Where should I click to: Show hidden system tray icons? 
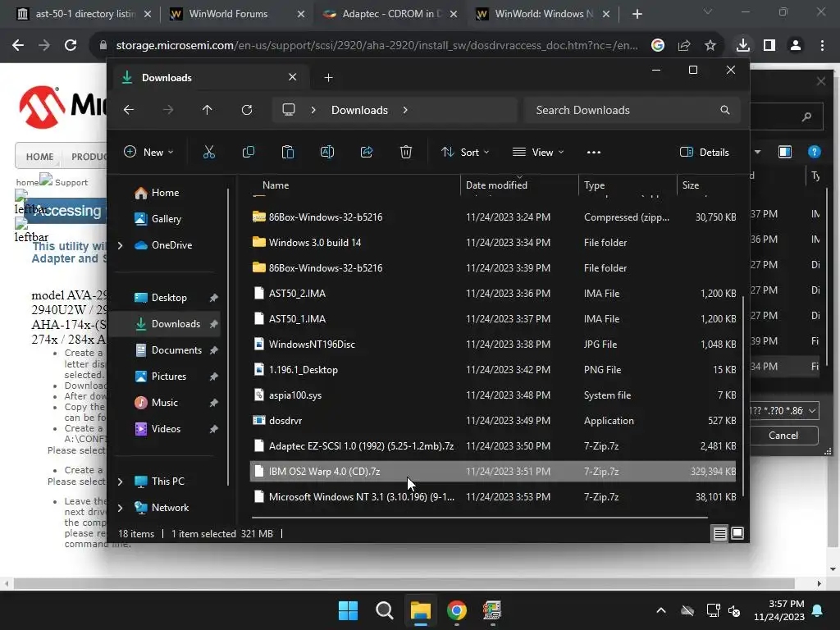(661, 610)
